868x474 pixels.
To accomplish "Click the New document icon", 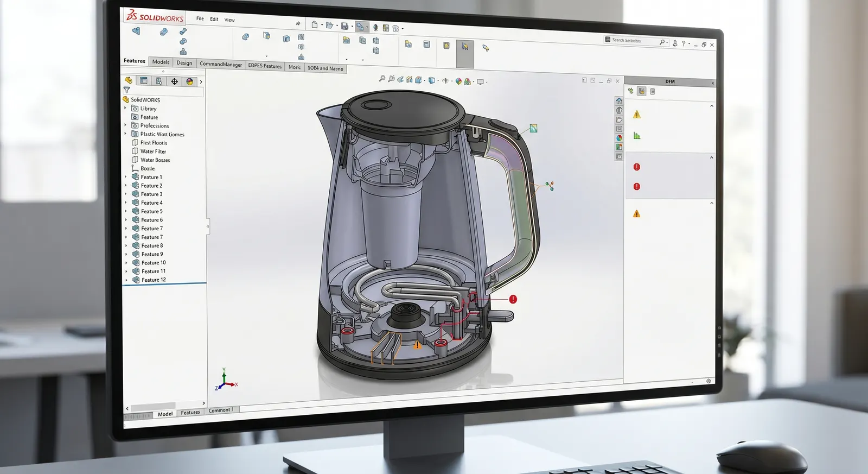I will (315, 24).
